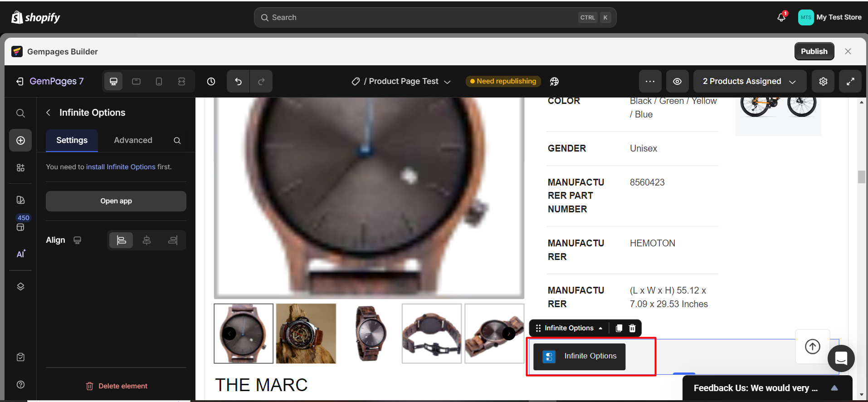Screen dimensions: 868x402
Task: Expand Feedback Us panel arrow
Action: tap(834, 388)
